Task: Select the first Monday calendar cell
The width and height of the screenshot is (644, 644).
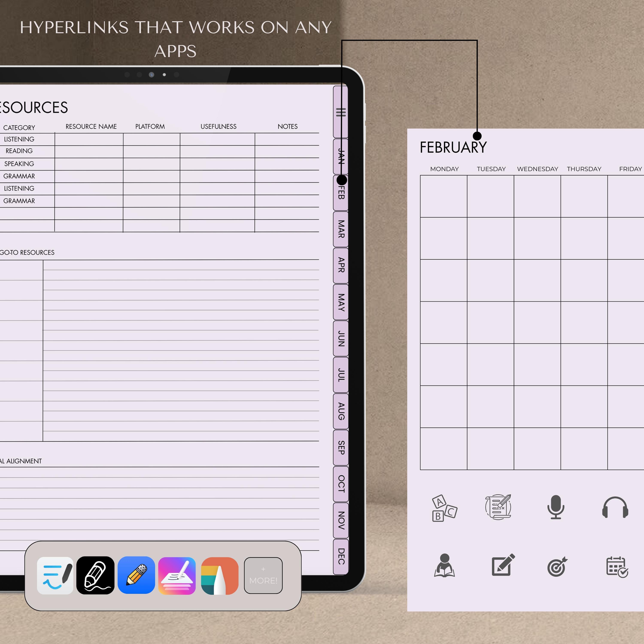Action: (x=444, y=196)
